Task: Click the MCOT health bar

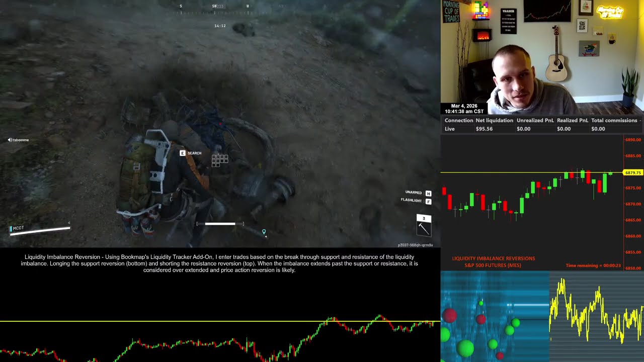Action: (x=40, y=231)
